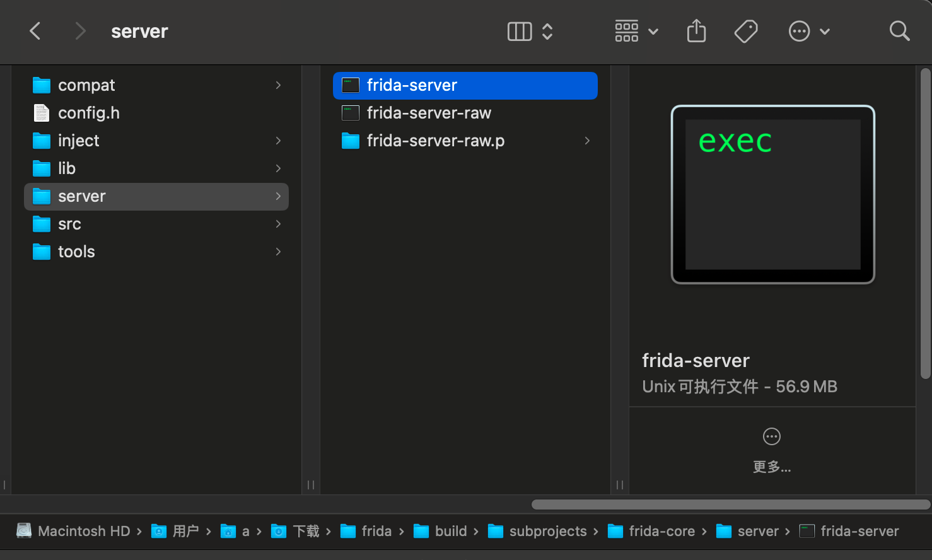Click the horizontal scrollbar
Screen dimensions: 932x560
(x=730, y=505)
